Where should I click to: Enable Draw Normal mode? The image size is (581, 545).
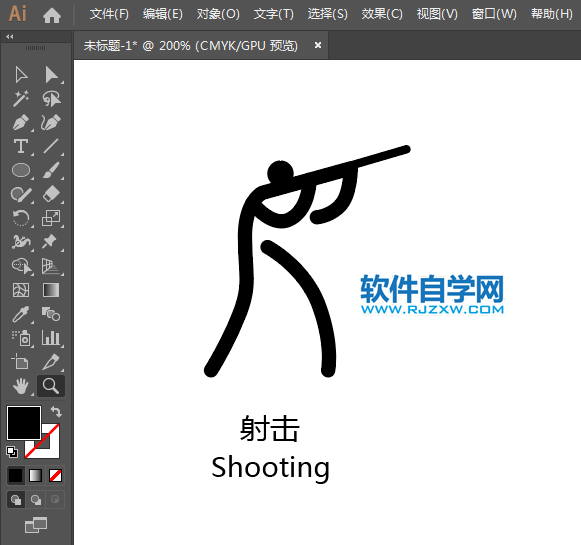pyautogui.click(x=16, y=500)
